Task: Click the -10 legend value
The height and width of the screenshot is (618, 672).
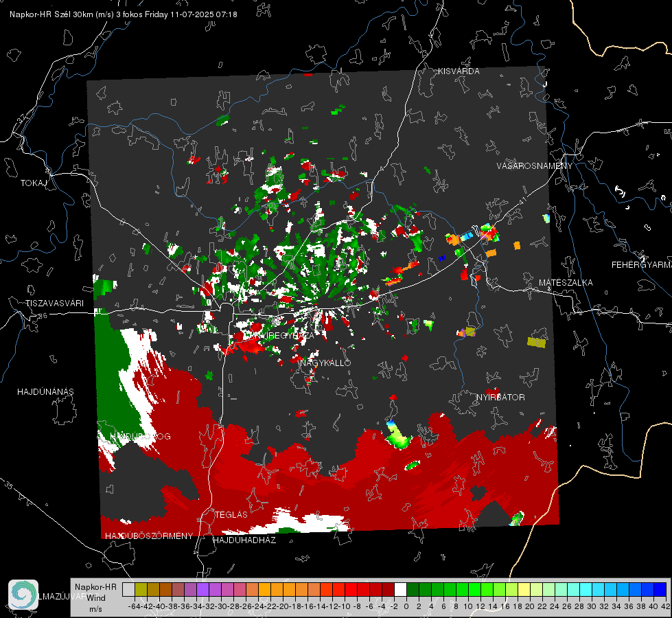Action: click(x=344, y=606)
